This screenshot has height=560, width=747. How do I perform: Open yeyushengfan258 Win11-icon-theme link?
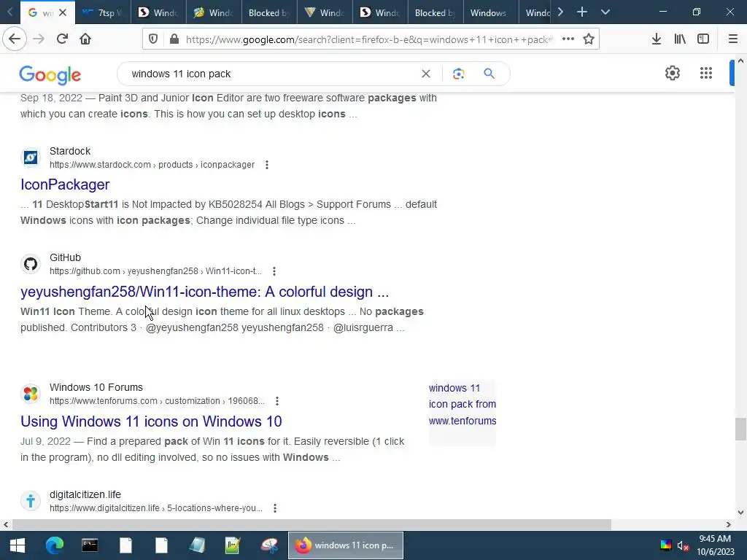point(204,292)
